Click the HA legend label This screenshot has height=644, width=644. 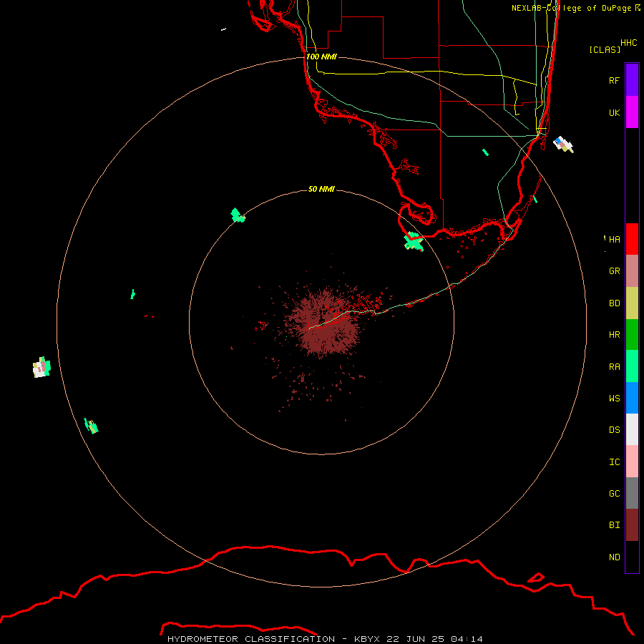pos(614,240)
